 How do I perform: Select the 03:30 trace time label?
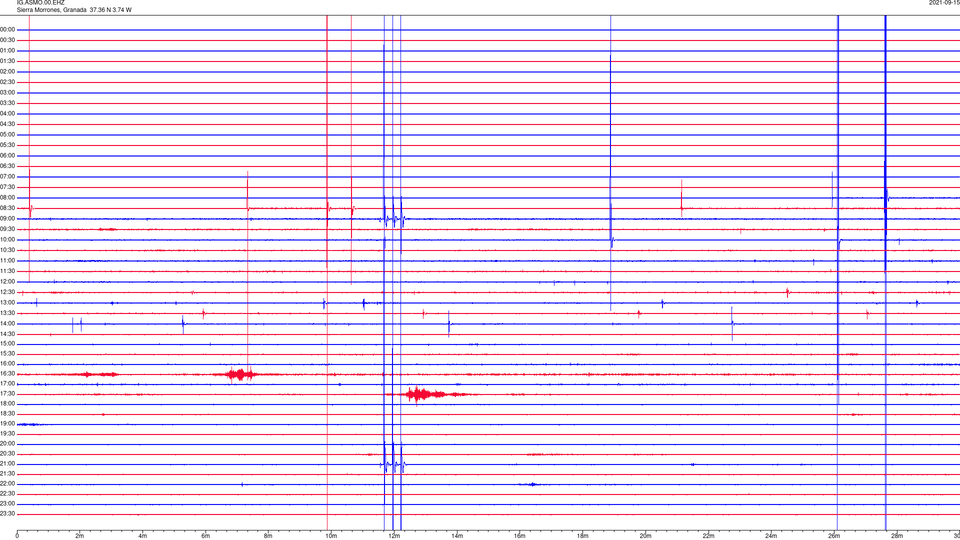click(8, 103)
